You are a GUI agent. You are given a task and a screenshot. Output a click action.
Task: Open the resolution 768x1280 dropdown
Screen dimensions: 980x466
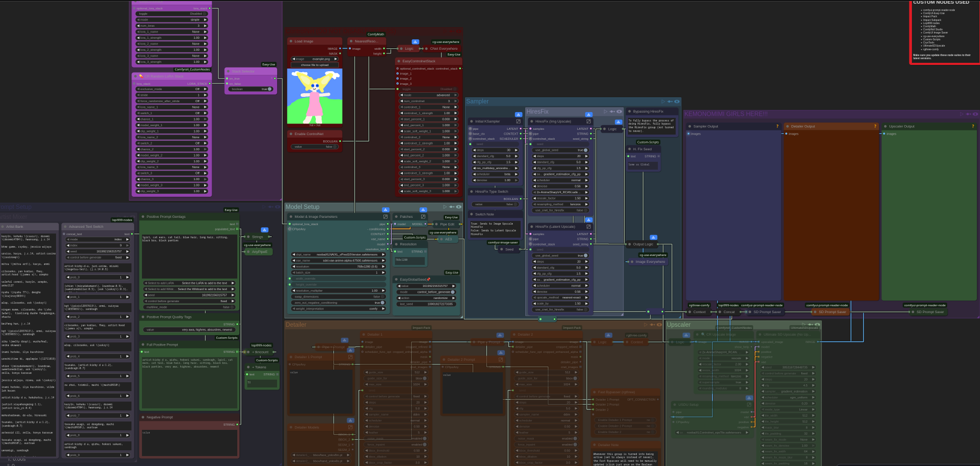(338, 267)
